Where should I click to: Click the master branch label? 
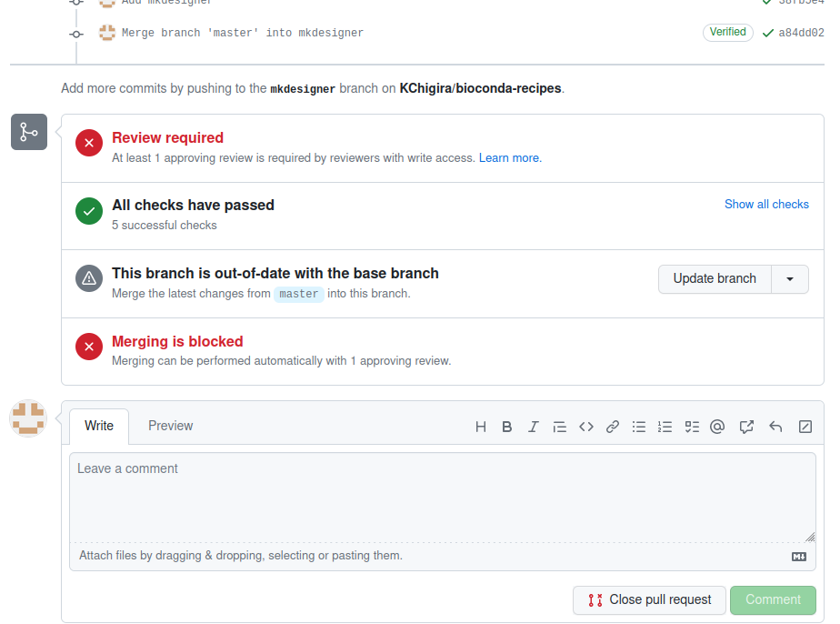point(299,295)
